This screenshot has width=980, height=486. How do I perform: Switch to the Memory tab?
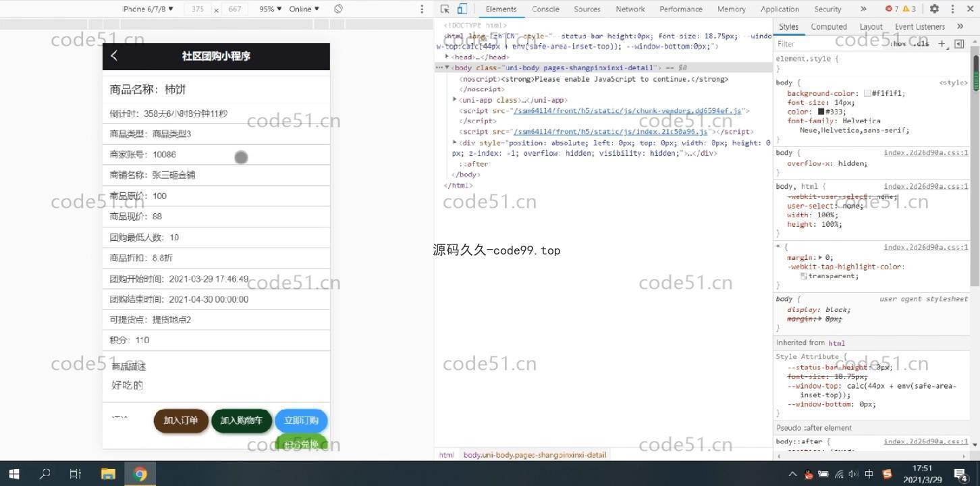(x=732, y=9)
